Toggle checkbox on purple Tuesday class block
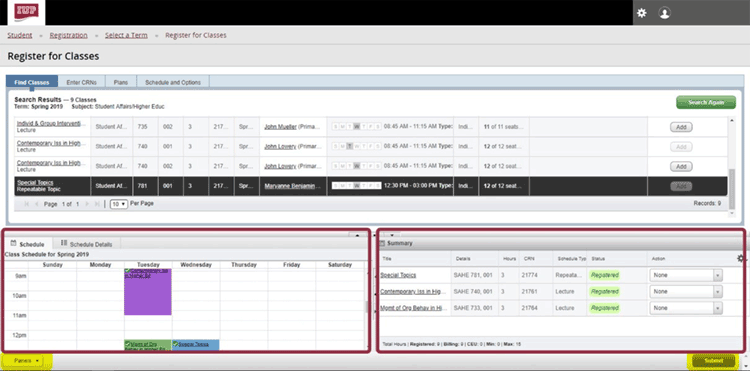 pos(127,271)
